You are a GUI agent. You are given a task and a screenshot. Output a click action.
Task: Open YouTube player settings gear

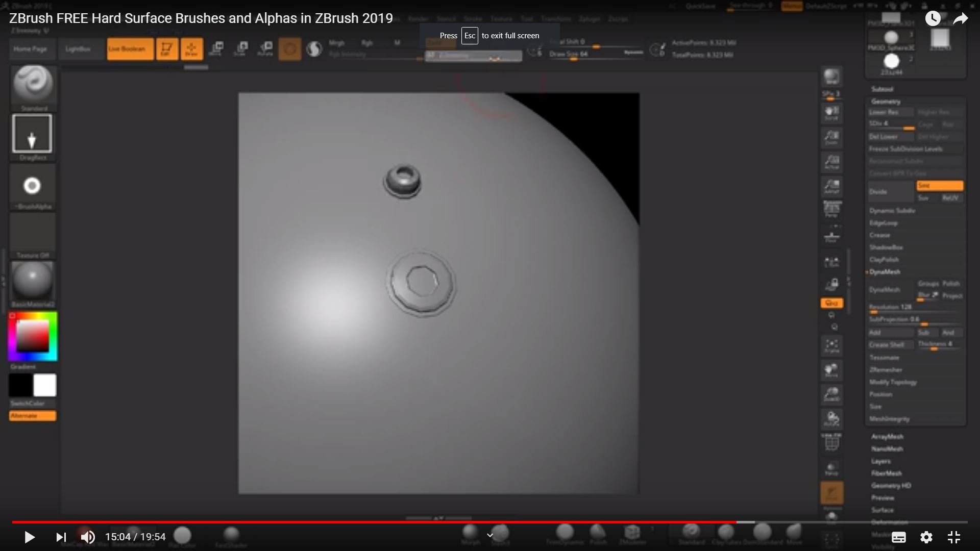pos(926,537)
